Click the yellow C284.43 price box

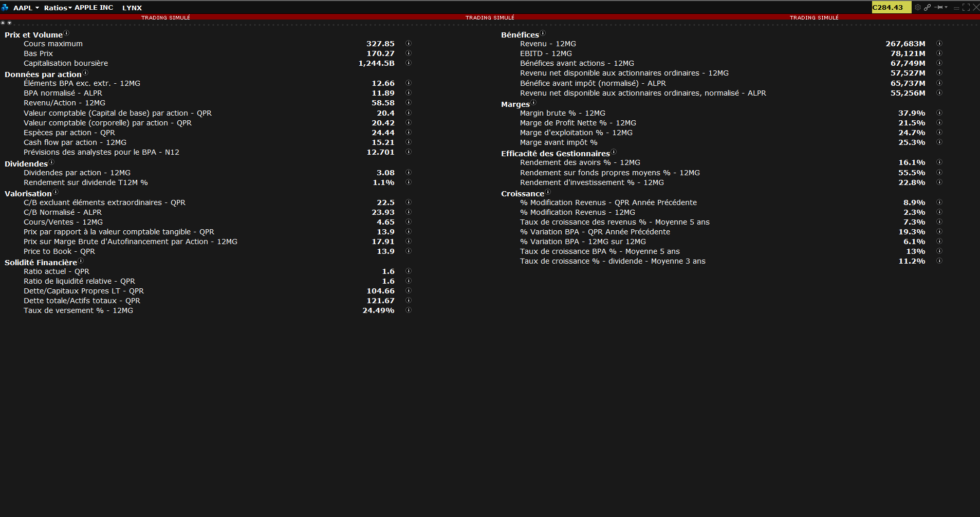(891, 7)
